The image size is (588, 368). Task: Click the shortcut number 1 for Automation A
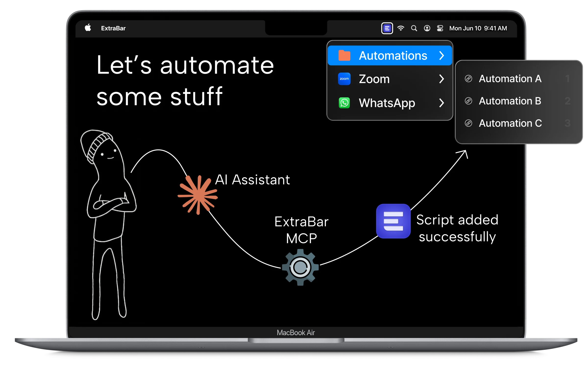(x=567, y=79)
